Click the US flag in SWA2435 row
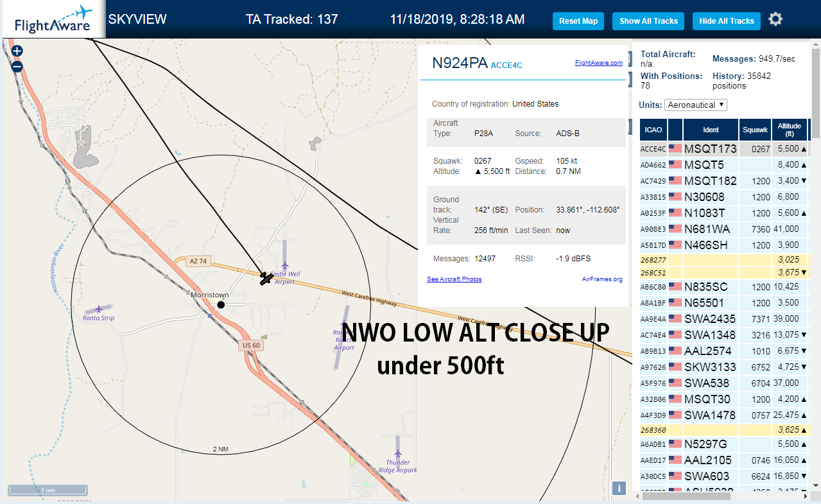This screenshot has height=504, width=821. [675, 319]
